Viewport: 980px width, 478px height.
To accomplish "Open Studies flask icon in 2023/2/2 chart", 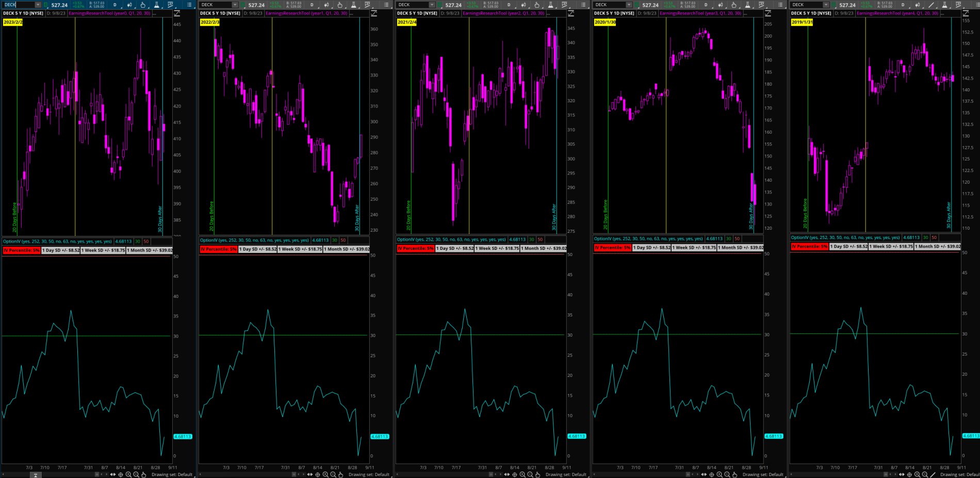I will tap(157, 5).
